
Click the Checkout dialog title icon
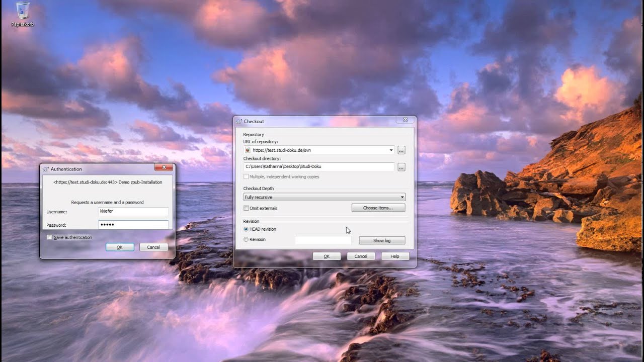(x=239, y=121)
